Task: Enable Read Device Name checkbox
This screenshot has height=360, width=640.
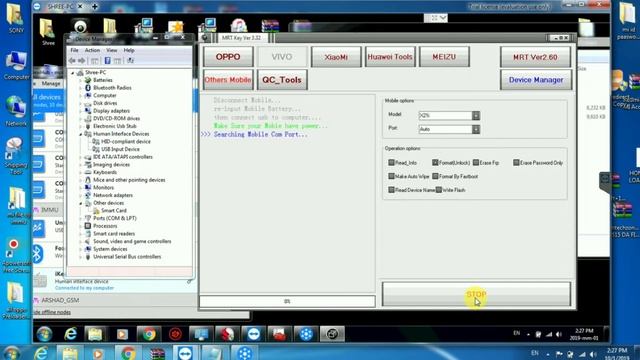Action: [391, 190]
